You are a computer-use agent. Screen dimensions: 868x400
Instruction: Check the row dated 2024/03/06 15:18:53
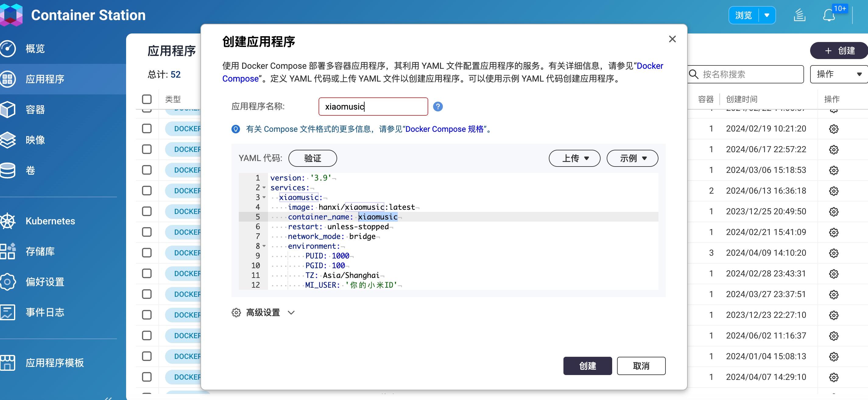tap(146, 170)
